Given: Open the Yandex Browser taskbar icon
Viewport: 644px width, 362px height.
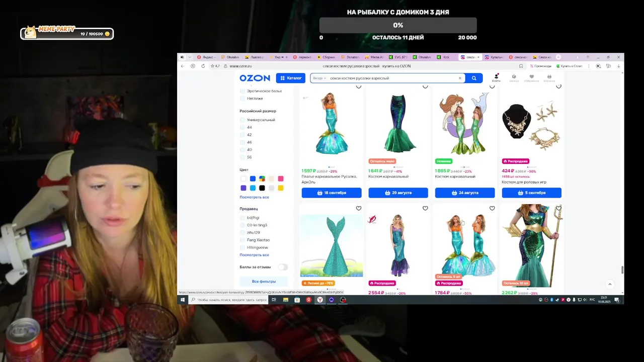Looking at the screenshot, I should coord(320,300).
